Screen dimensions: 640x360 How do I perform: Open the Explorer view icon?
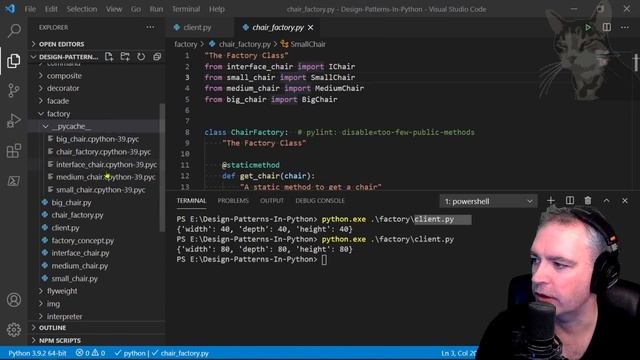click(14, 61)
